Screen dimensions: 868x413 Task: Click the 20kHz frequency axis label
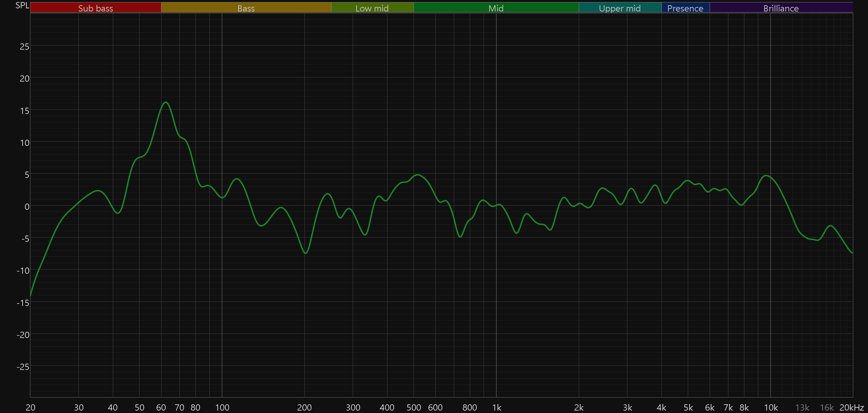852,407
